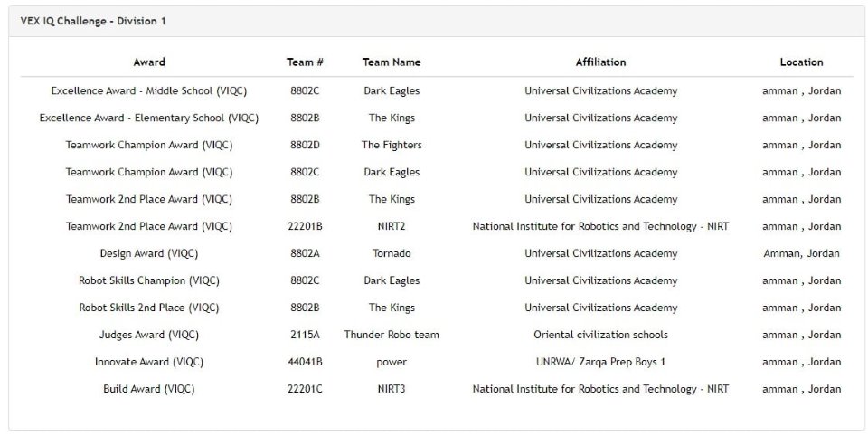Click the Team # column header

(305, 62)
